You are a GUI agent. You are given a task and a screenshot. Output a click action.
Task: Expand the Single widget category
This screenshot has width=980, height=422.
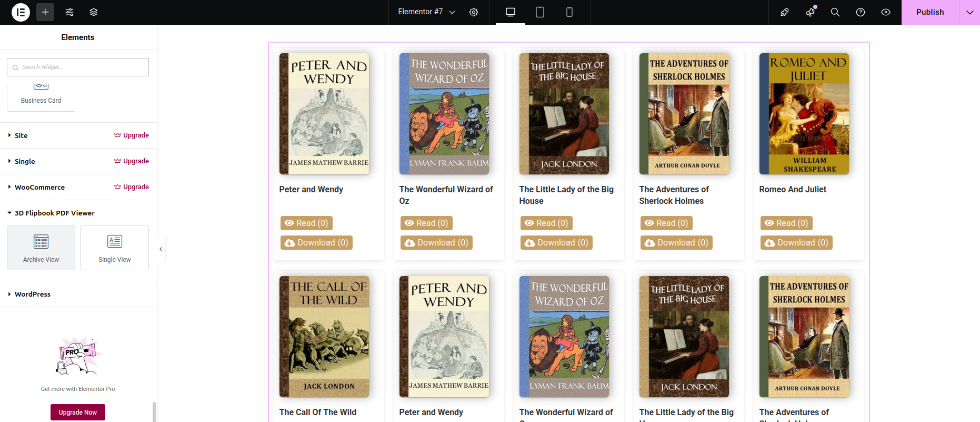[25, 161]
